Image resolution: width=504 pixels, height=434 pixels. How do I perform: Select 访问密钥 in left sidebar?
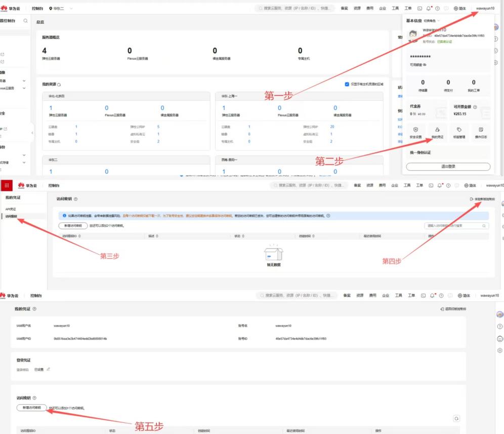click(x=11, y=216)
